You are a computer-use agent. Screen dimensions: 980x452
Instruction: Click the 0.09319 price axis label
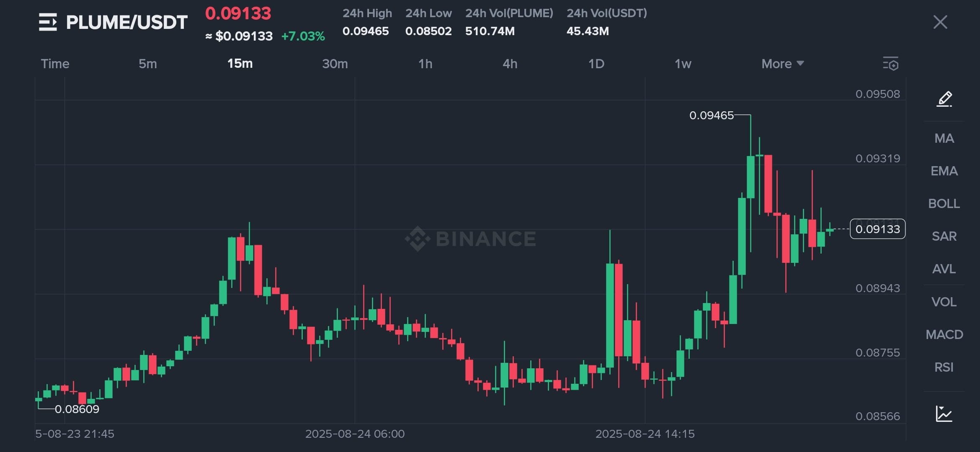click(x=878, y=158)
